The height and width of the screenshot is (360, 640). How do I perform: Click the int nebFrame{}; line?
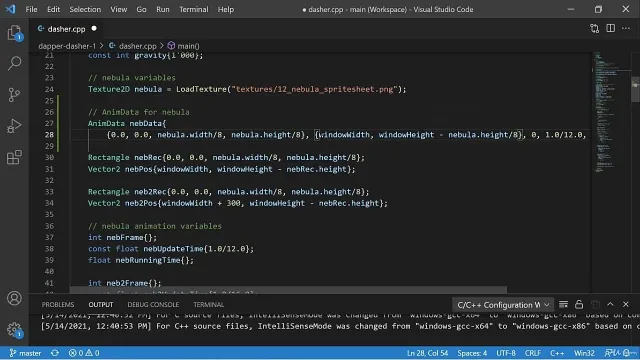coord(122,237)
